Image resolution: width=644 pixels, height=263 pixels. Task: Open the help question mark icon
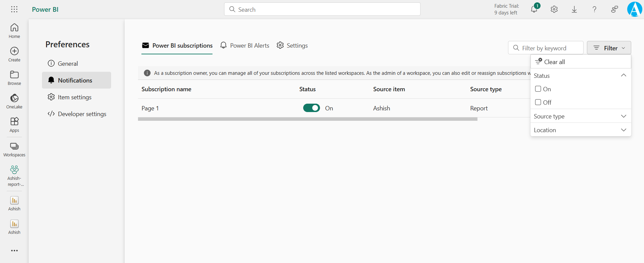point(594,9)
